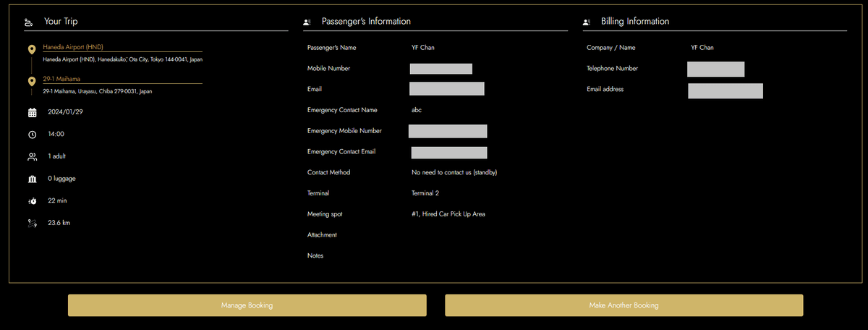Select the Emergency Mobile Number field
Viewport: 868px width, 330px height.
click(x=447, y=131)
